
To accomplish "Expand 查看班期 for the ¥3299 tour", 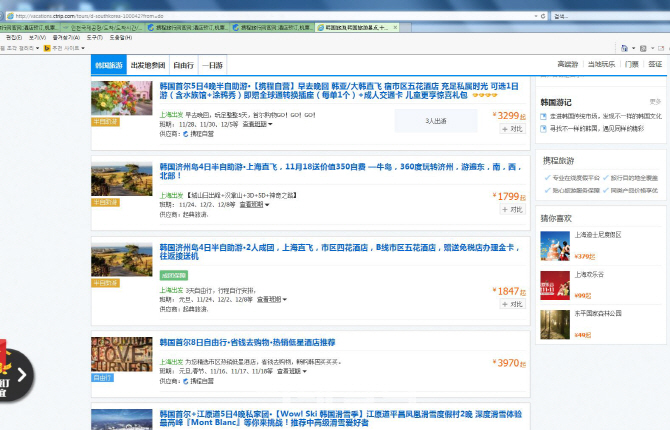I will point(257,124).
